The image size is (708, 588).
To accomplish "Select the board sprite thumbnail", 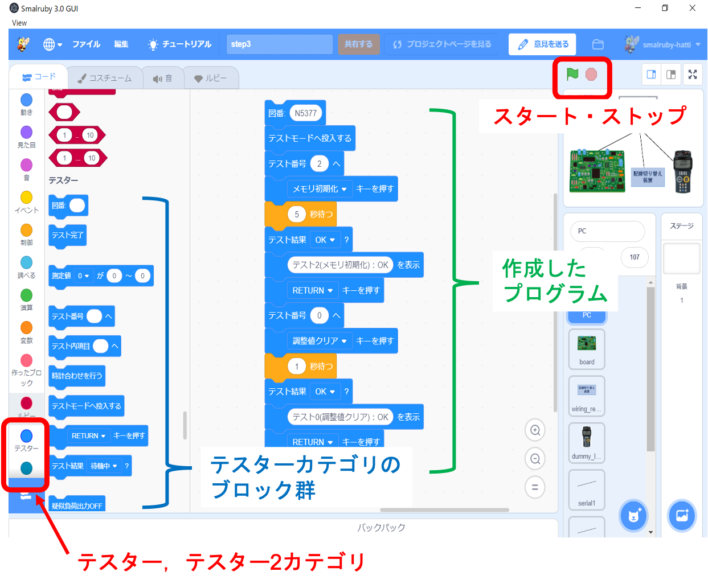I will (x=587, y=348).
